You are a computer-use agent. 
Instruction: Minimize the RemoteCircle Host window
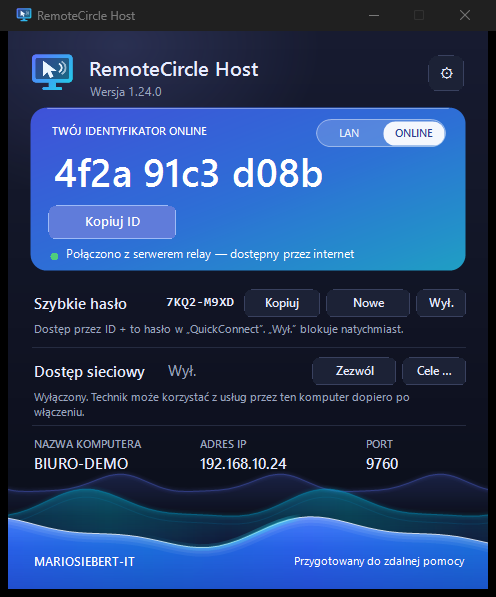(x=374, y=15)
